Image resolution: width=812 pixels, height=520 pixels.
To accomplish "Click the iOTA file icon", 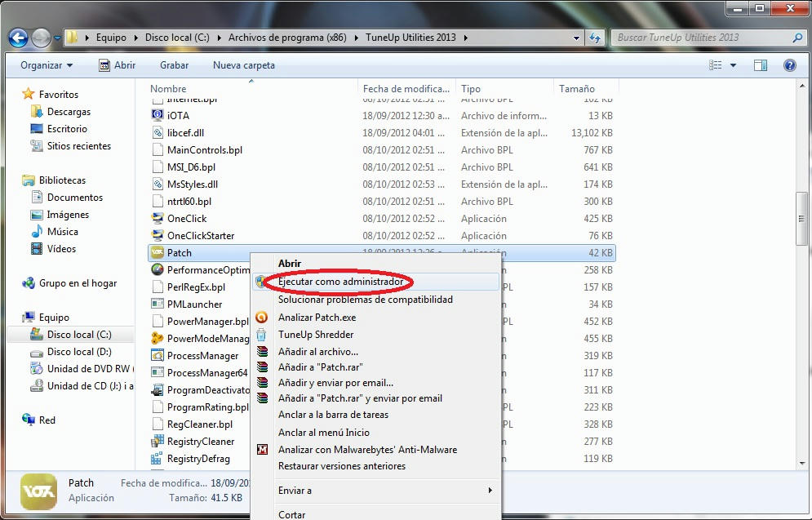I will 157,115.
